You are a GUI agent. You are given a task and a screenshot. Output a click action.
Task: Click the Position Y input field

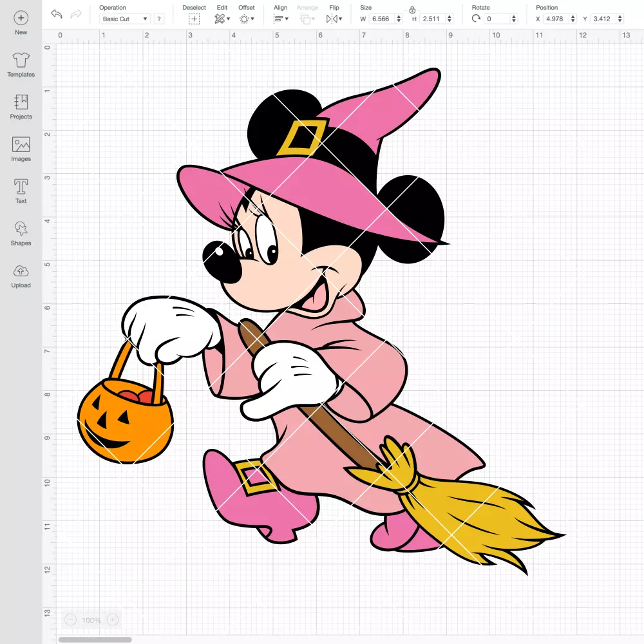click(x=603, y=19)
